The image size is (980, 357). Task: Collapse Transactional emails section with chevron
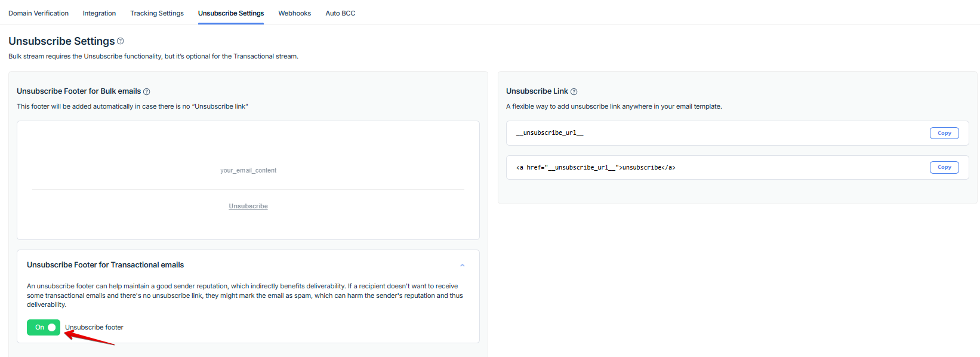[462, 265]
